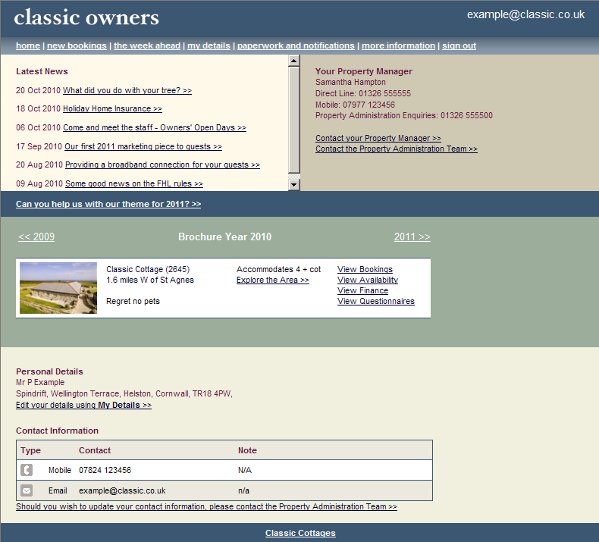Click the news scrollbar down arrow
Image resolution: width=599 pixels, height=542 pixels.
294,184
